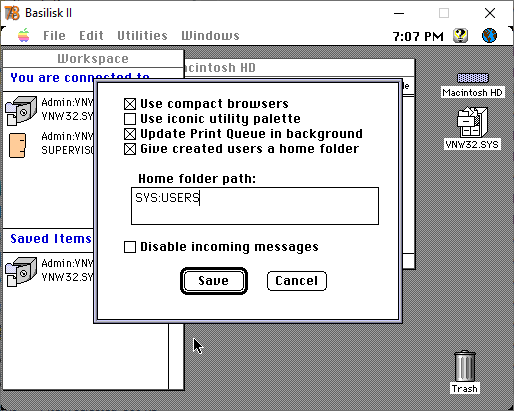Screen dimensions: 514x411
Task: Open the File menu
Action: [54, 36]
